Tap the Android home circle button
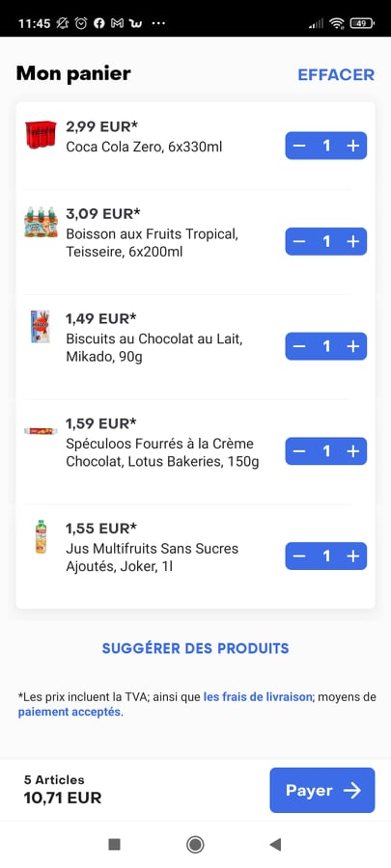This screenshot has width=391, height=868. click(x=195, y=844)
